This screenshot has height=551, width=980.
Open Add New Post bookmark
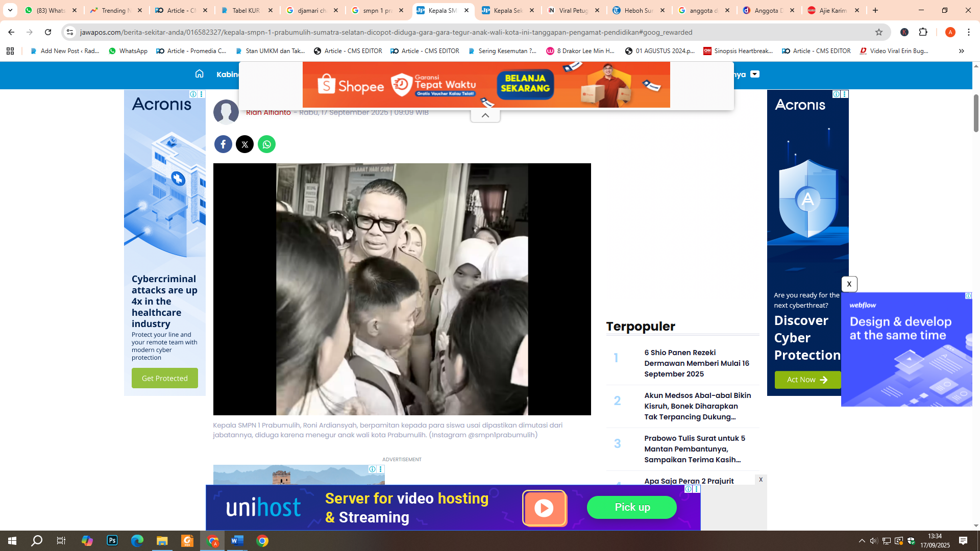point(65,51)
